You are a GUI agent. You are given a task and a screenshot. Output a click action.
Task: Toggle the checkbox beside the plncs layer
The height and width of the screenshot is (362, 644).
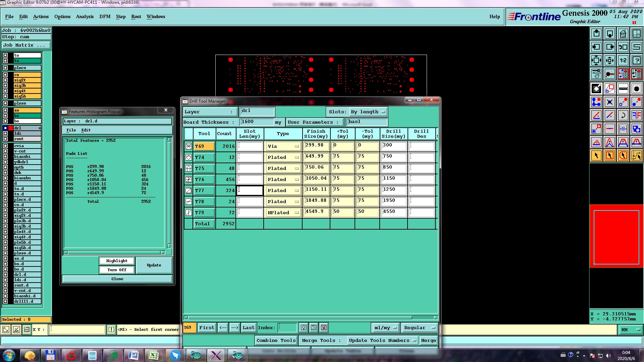tap(5, 68)
